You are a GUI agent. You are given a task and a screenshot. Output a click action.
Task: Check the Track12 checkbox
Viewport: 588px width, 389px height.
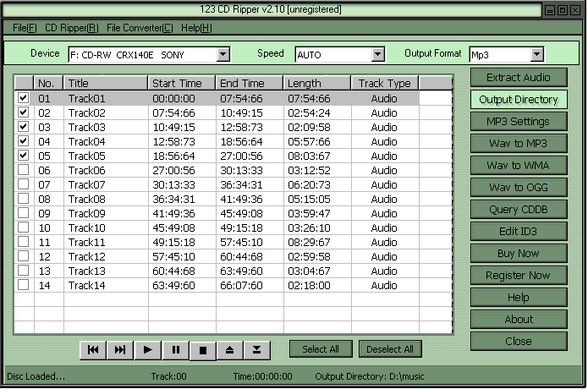point(23,256)
